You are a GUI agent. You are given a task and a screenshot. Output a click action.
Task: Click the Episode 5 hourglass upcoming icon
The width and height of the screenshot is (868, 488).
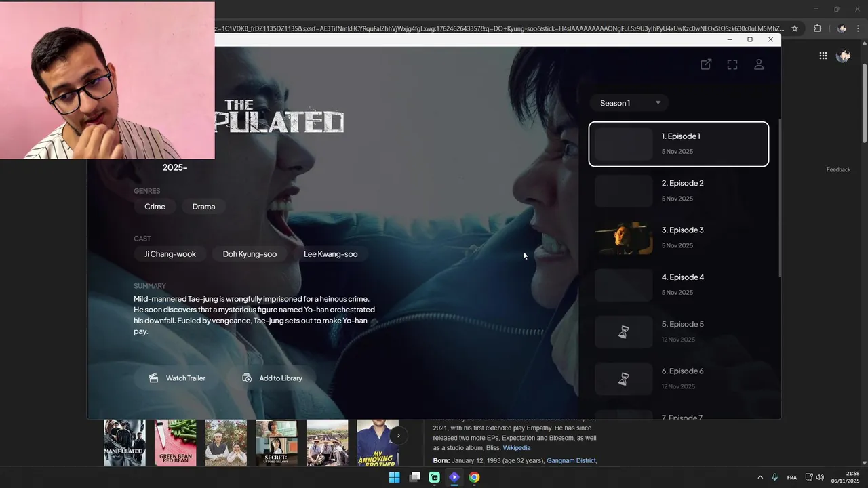(x=624, y=332)
